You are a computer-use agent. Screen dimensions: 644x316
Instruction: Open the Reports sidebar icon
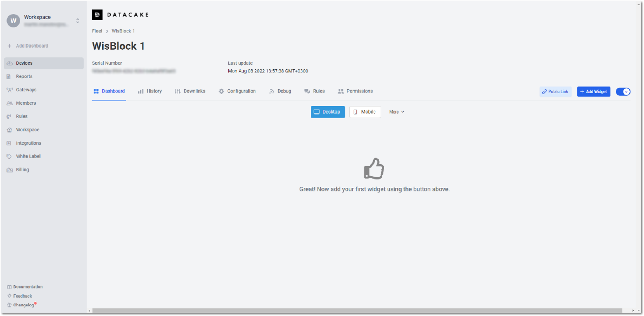[9, 77]
